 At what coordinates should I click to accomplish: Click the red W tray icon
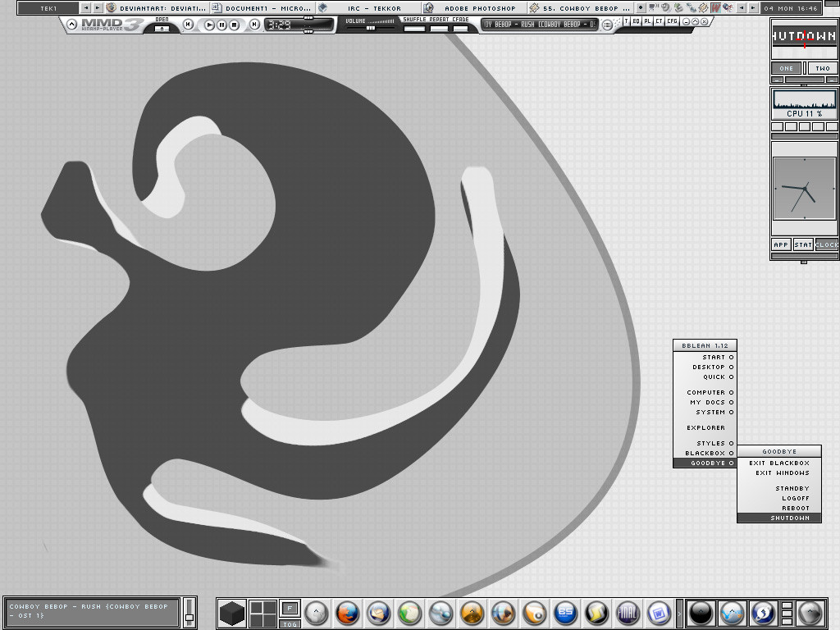[715, 8]
